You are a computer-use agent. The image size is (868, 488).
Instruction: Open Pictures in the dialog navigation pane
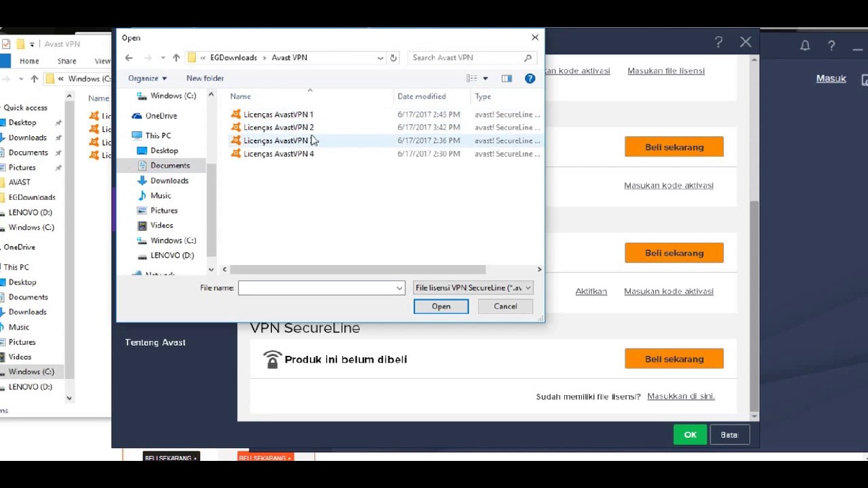point(164,210)
